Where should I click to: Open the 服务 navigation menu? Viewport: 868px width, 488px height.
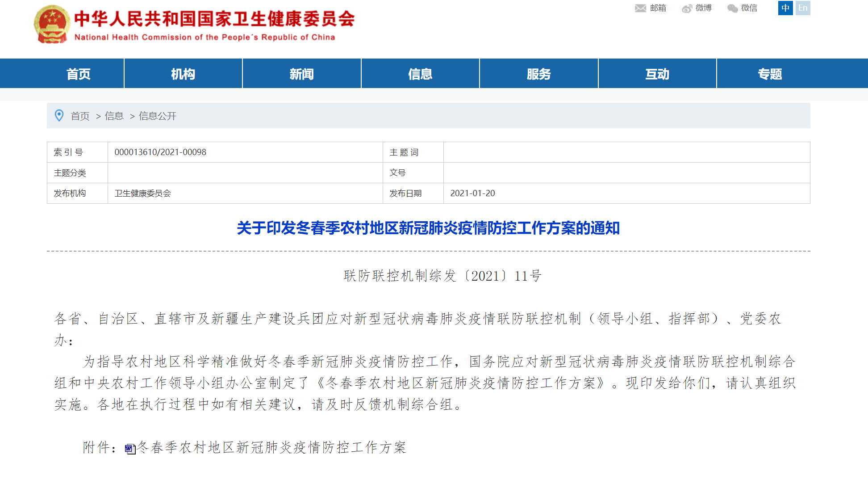[539, 74]
